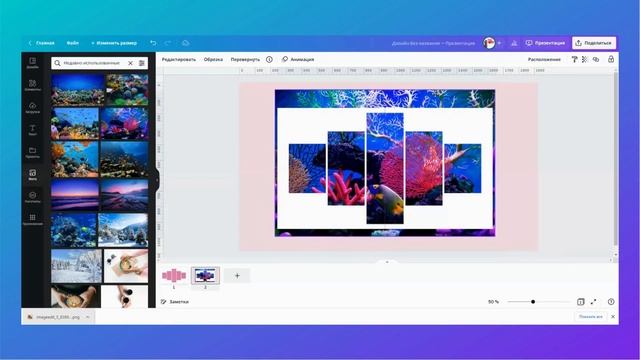Select page 1 thumbnail with pink bars
Image resolution: width=640 pixels, height=360 pixels.
coord(174,276)
